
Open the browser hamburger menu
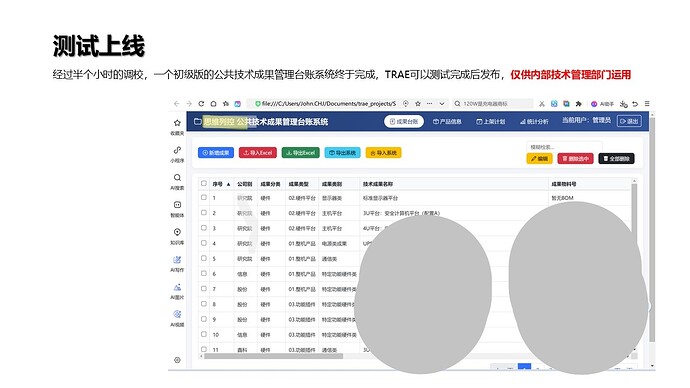tap(647, 104)
